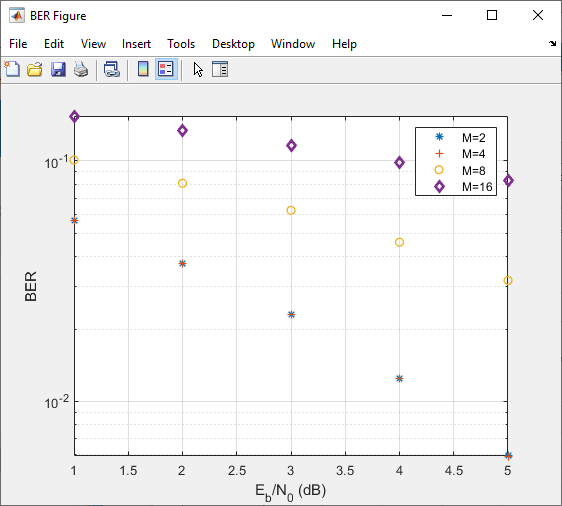Open the Edit menu
562x506 pixels.
coord(54,44)
